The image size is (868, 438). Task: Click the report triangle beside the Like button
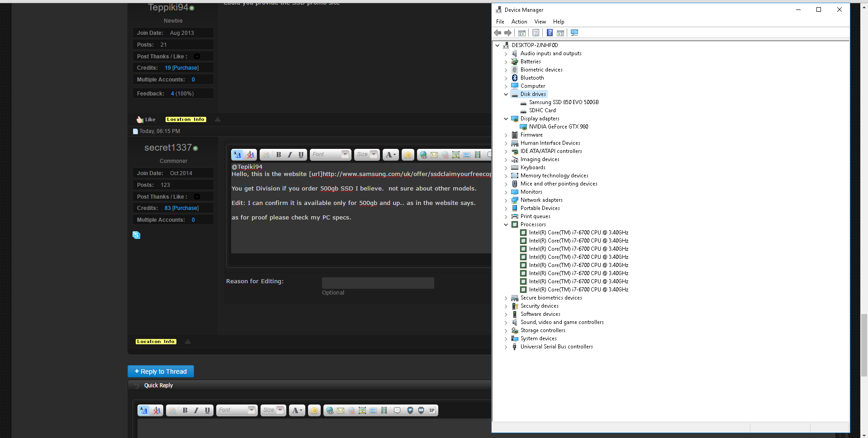point(218,119)
